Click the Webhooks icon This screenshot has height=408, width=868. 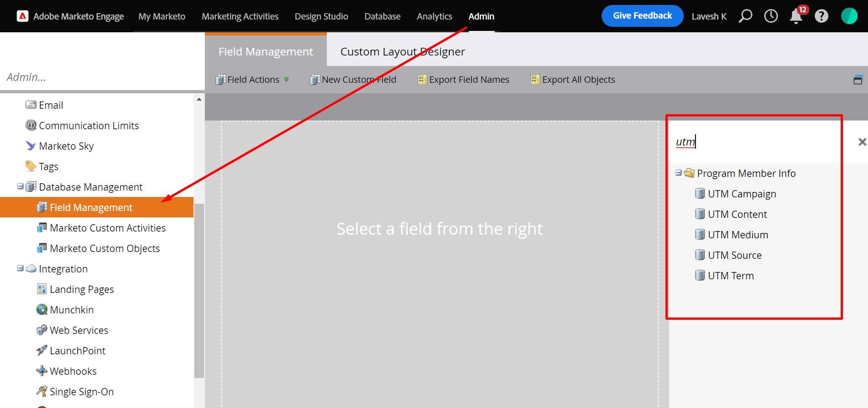pos(42,371)
